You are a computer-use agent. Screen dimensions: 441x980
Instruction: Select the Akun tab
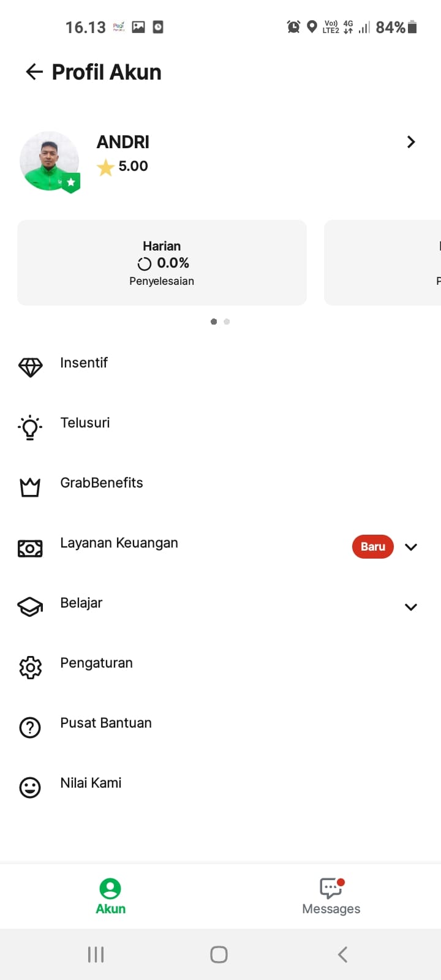(110, 895)
